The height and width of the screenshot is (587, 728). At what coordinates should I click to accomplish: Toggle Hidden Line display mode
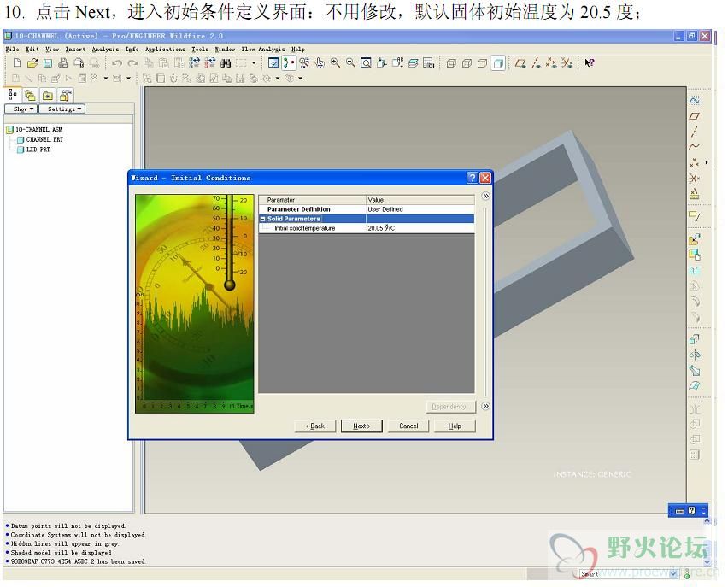click(x=467, y=62)
